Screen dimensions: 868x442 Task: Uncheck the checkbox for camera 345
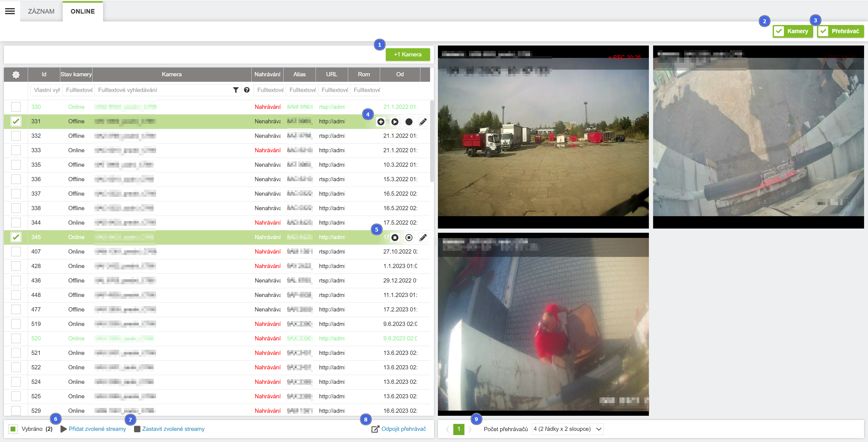16,237
